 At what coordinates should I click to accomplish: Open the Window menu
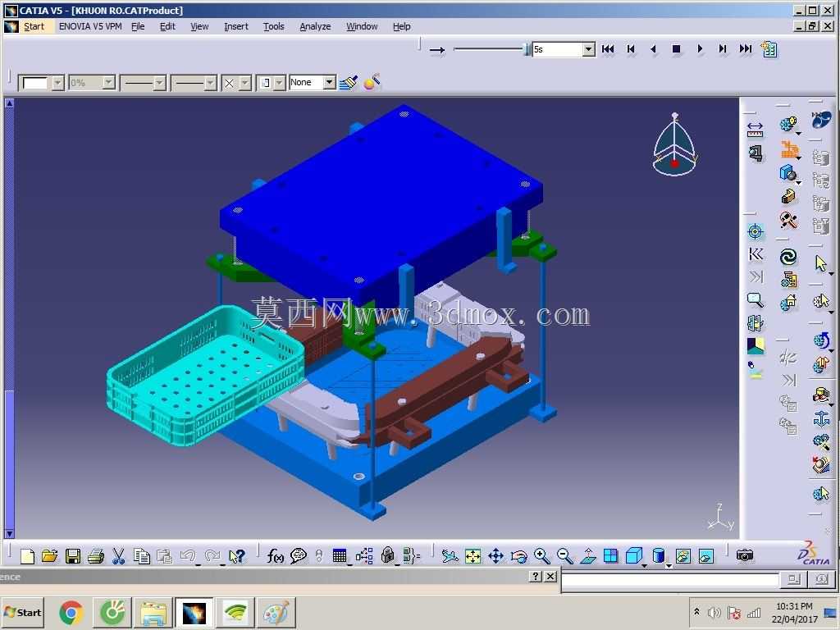(x=362, y=26)
